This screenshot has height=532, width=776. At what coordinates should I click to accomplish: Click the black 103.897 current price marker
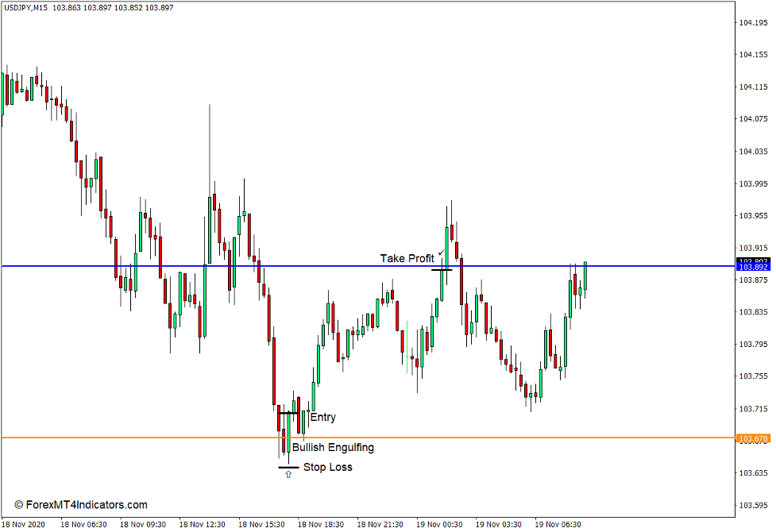(752, 259)
